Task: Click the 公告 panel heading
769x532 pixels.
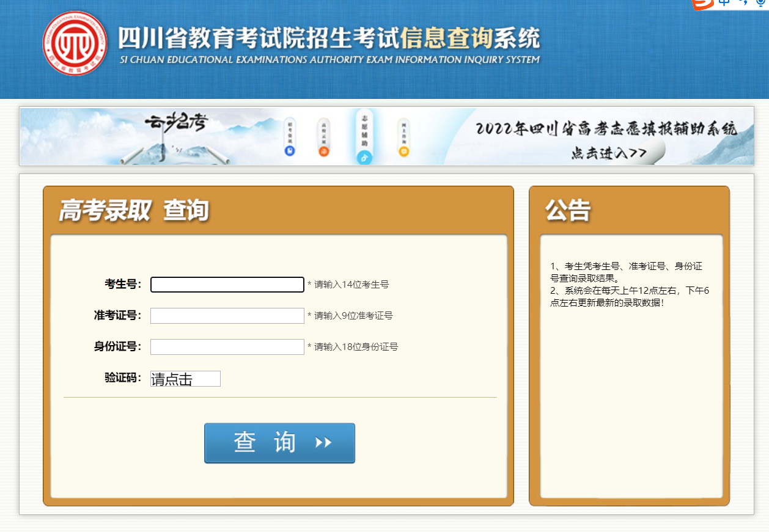Action: tap(568, 211)
